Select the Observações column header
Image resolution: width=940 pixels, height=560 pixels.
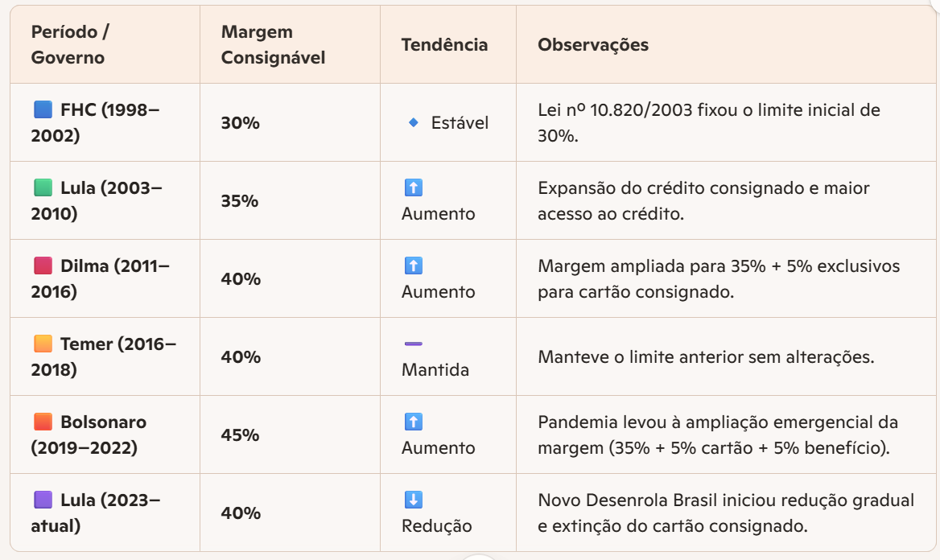click(x=593, y=44)
